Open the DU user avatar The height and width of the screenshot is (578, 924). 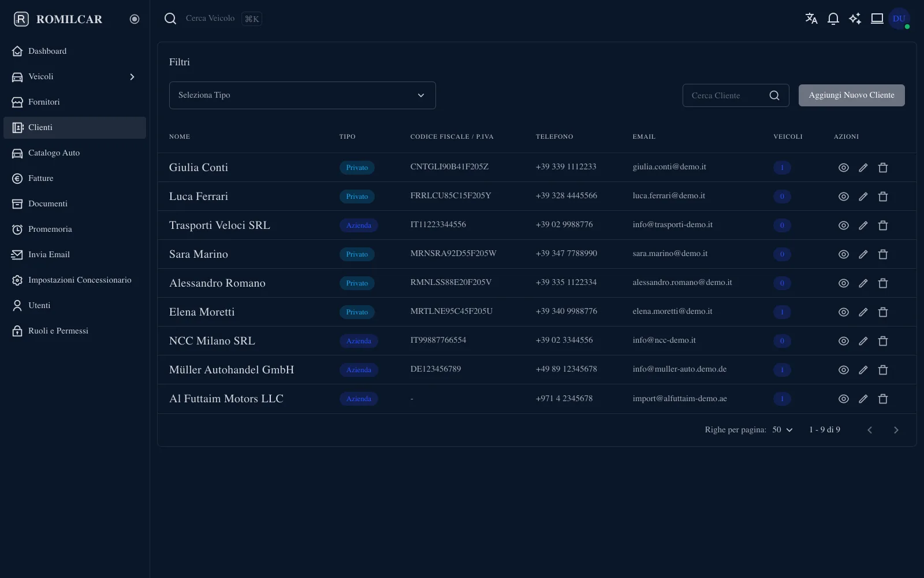point(899,18)
